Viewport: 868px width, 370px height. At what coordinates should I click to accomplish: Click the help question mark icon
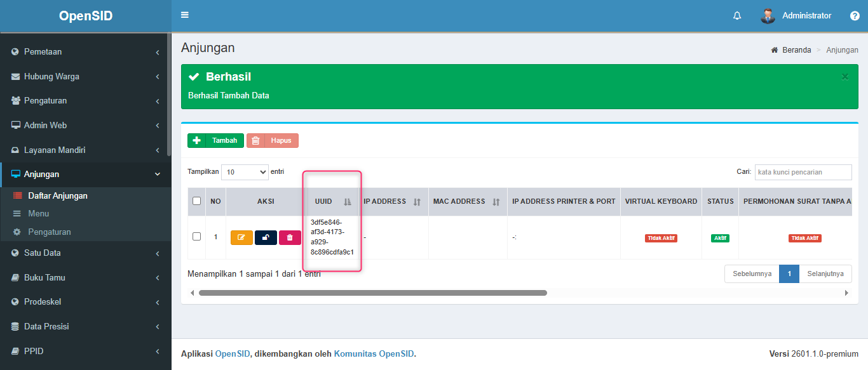pyautogui.click(x=855, y=16)
